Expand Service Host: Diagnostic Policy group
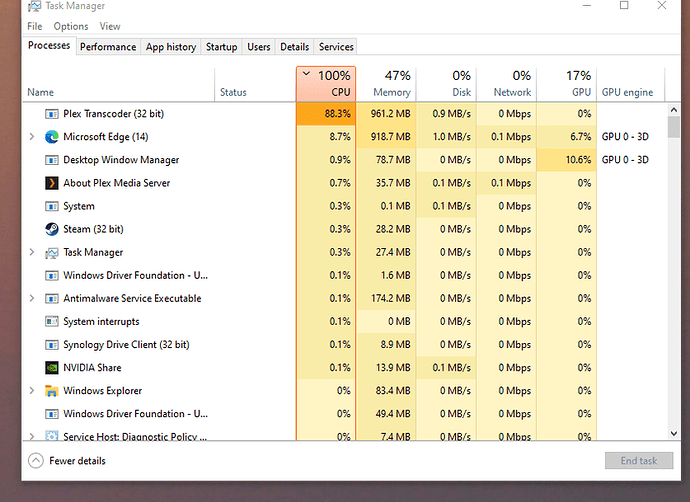The width and height of the screenshot is (690, 502). 32,436
